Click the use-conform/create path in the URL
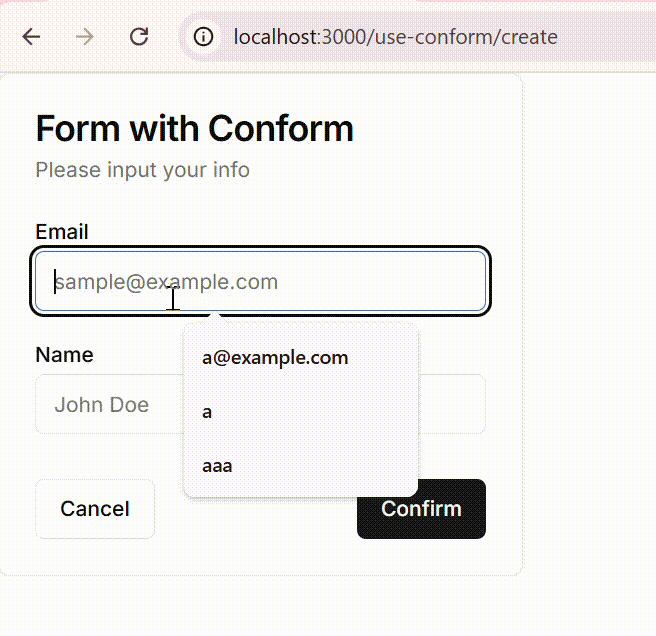This screenshot has width=656, height=636. pos(462,37)
